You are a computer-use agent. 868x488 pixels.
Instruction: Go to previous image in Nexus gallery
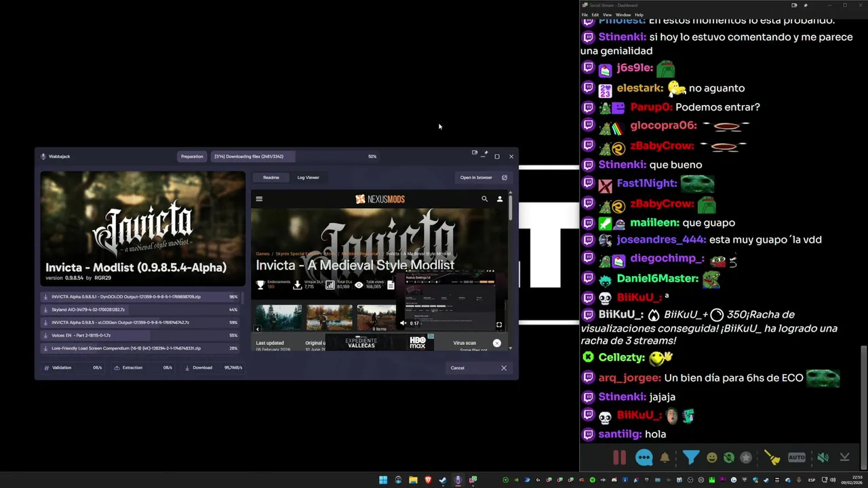[257, 329]
